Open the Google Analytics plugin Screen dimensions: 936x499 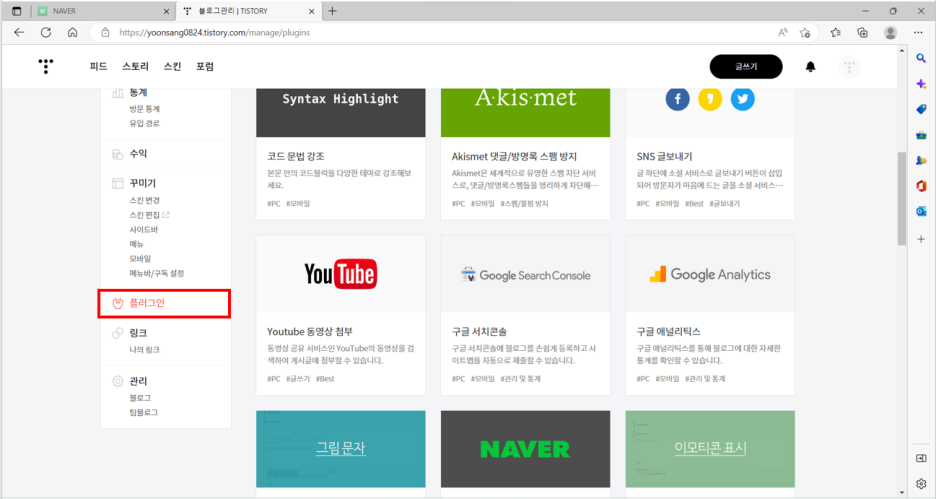tap(710, 315)
